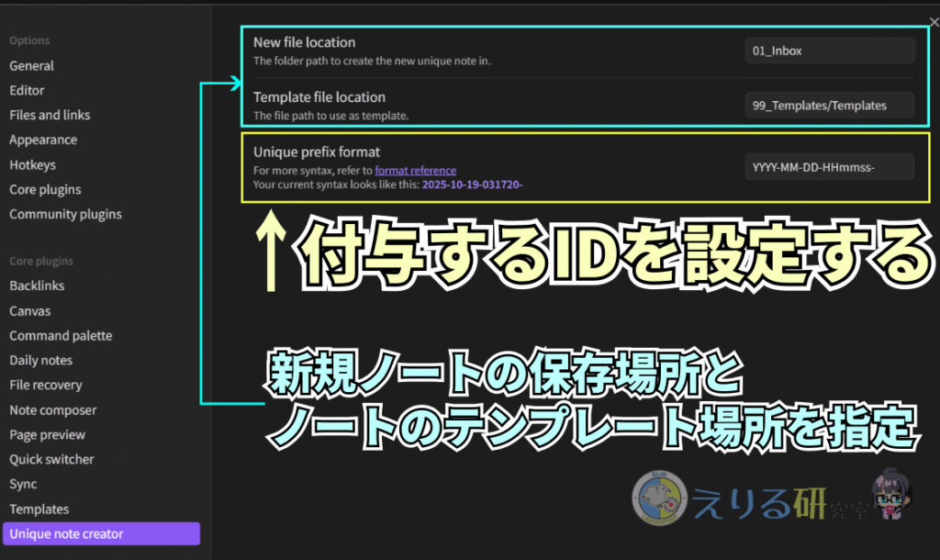Click the New file location field
The width and height of the screenshot is (940, 560).
829,51
